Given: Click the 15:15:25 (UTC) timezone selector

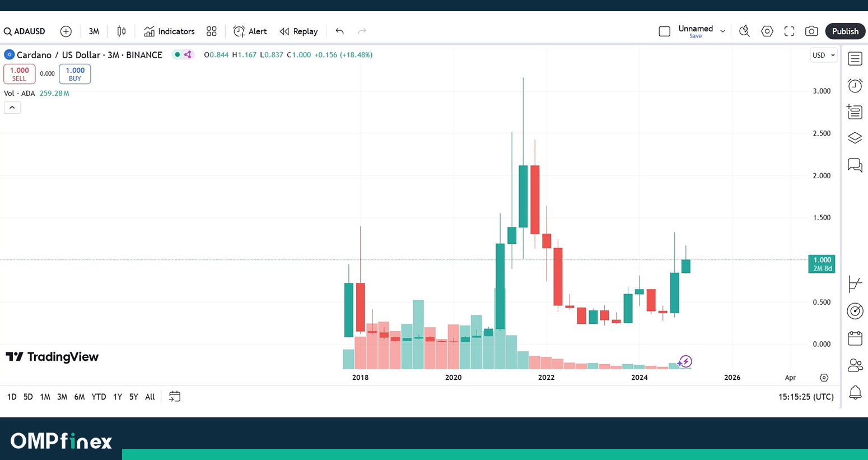Looking at the screenshot, I should 806,397.
